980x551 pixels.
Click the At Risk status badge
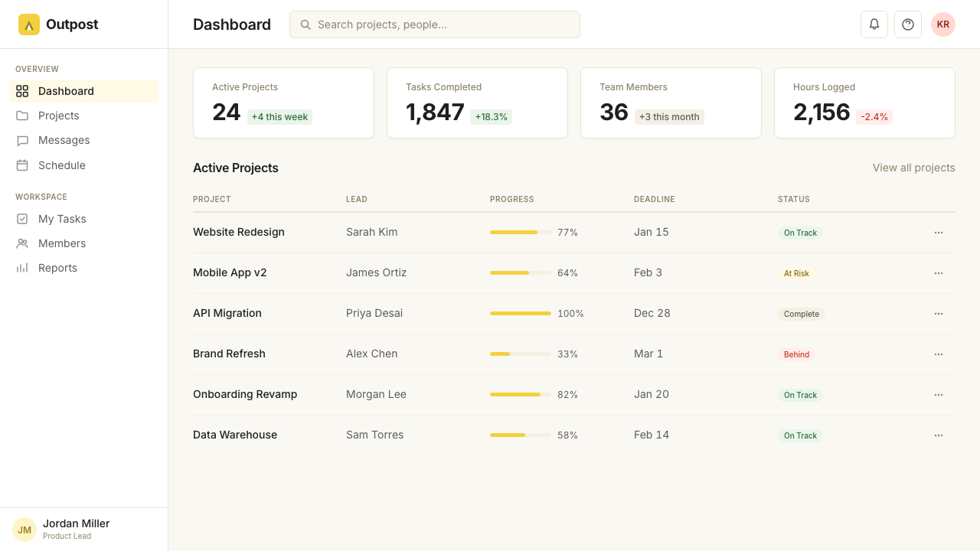click(x=796, y=273)
